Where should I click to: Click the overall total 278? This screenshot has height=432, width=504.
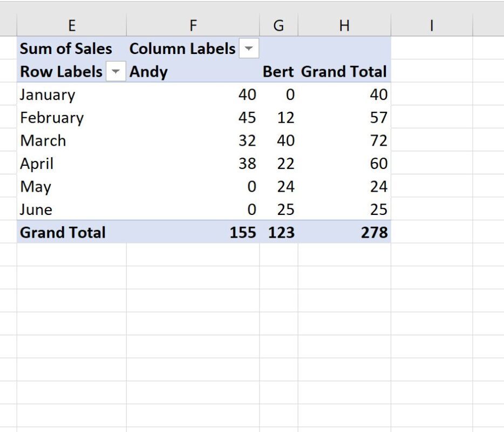click(376, 232)
